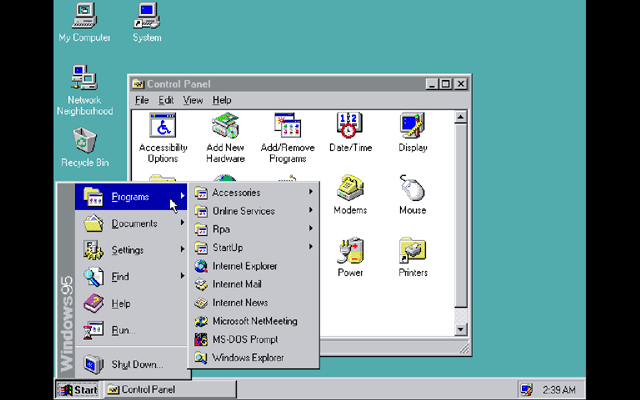Launch Internet Explorer from Programs menu
The image size is (640, 400).
point(253,266)
